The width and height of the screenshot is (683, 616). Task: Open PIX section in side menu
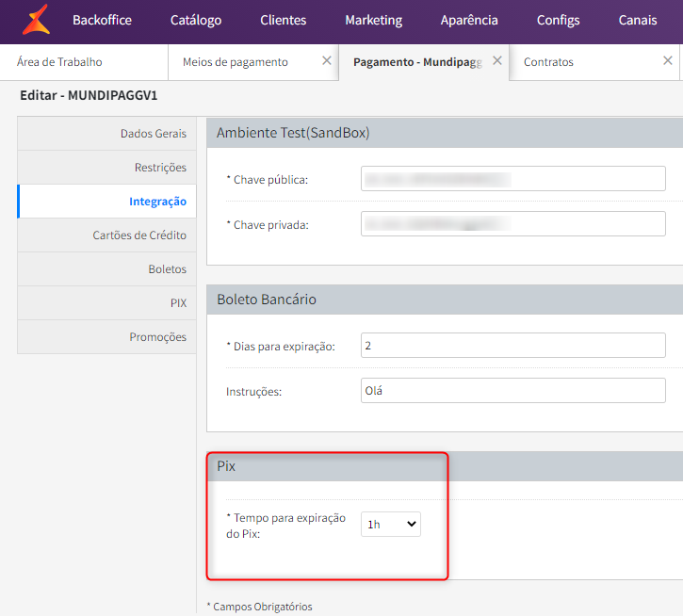[x=106, y=303]
